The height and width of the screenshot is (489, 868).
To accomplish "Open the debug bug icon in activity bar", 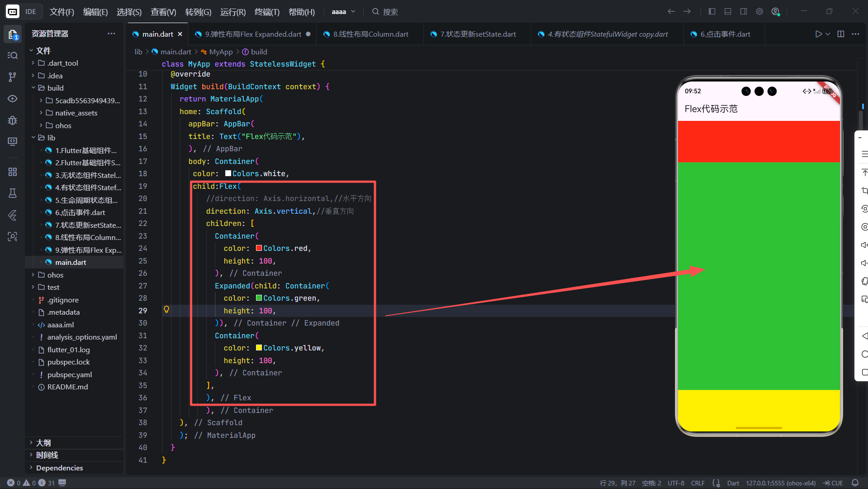I will [x=13, y=120].
